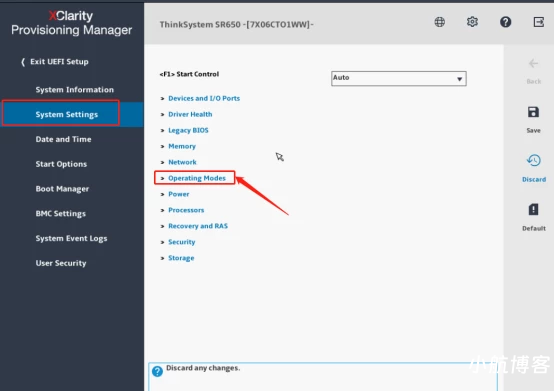The width and height of the screenshot is (554, 391).
Task: Open Legacy BIOS link
Action: pos(188,130)
